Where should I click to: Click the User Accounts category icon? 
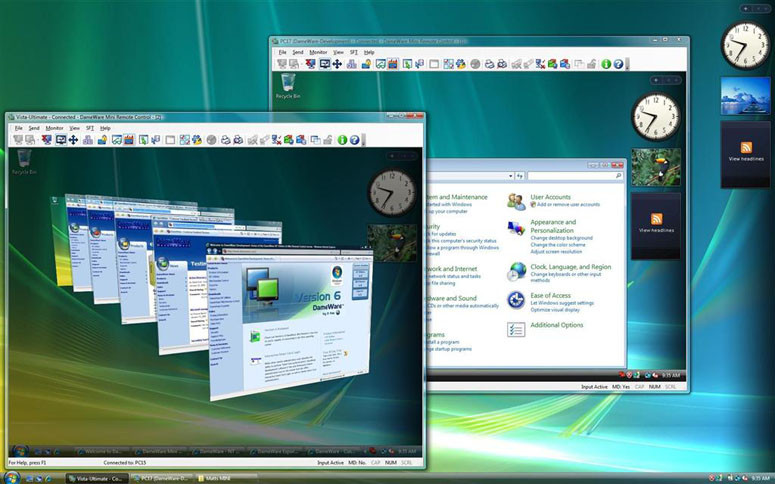[x=516, y=202]
